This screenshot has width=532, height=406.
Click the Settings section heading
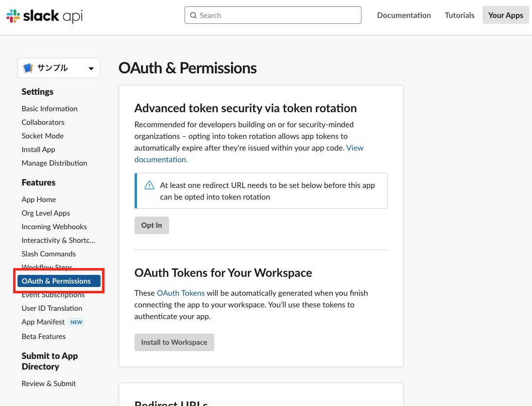pyautogui.click(x=37, y=92)
